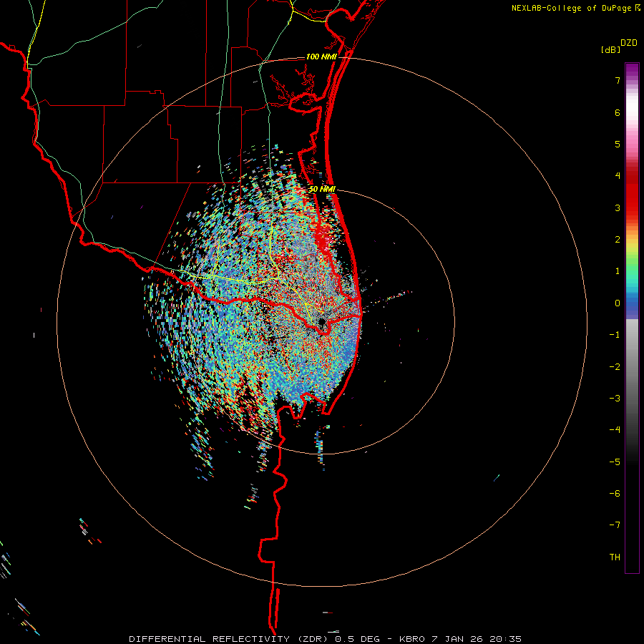Viewport: 644px width, 644px height.
Task: Click the 100 NMI range ring label
Action: 321,57
